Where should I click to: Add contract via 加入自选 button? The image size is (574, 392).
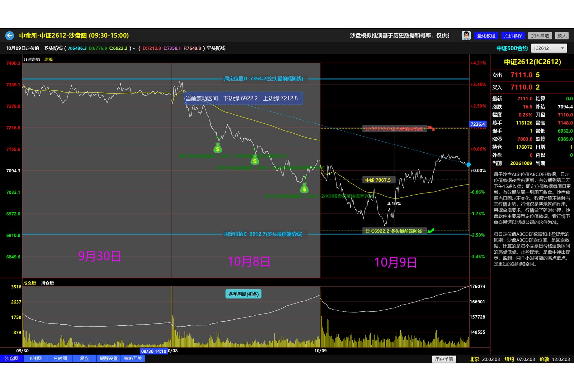(x=540, y=35)
